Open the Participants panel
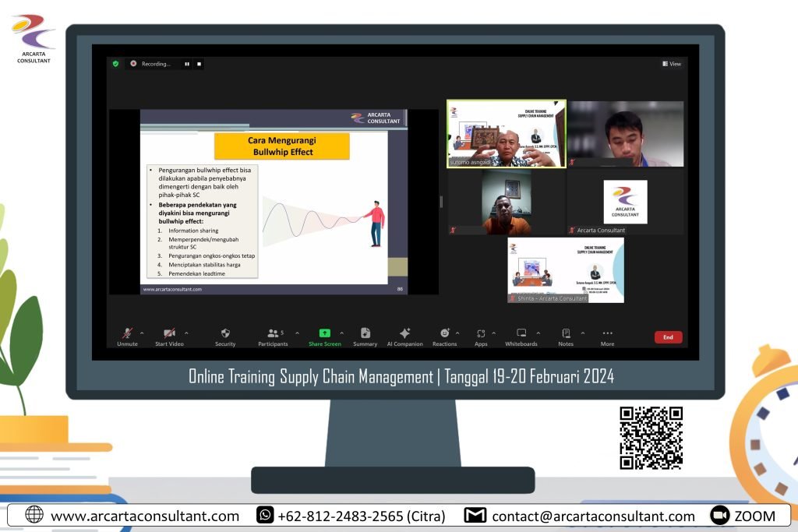Screen dimensions: 798x532 click(274, 333)
